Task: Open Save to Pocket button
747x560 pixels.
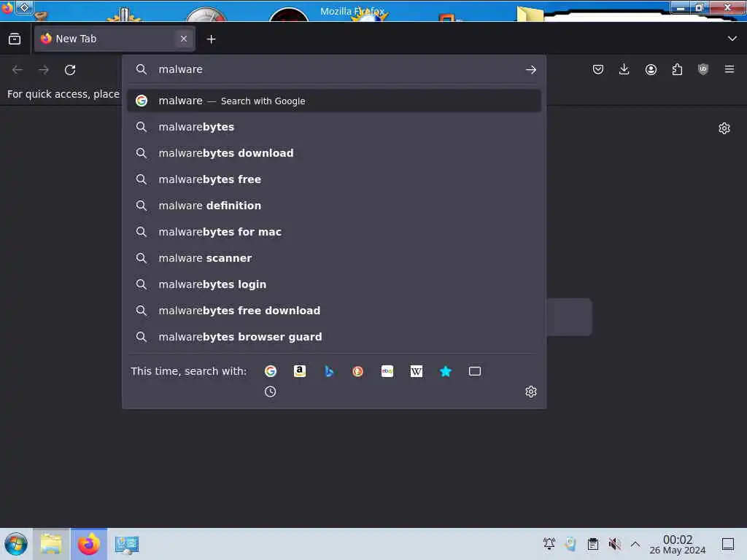Action: click(598, 69)
